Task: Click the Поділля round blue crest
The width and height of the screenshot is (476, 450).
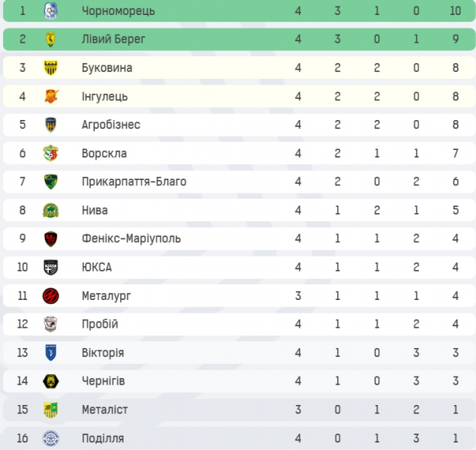Action: 51,438
